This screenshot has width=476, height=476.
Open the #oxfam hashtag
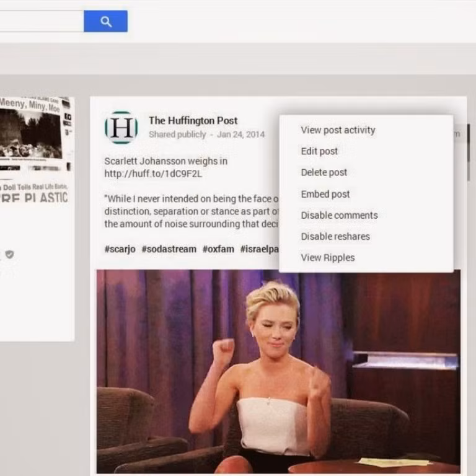[218, 249]
